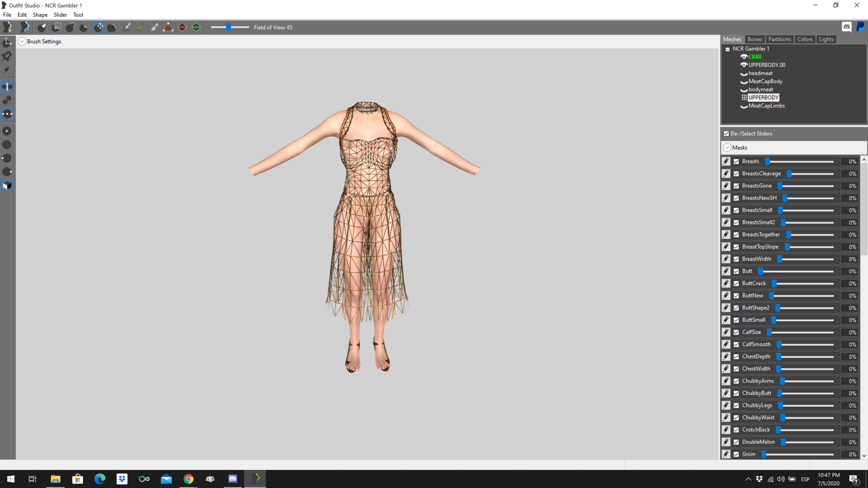The image size is (868, 488).
Task: Uncheck the DoubleMelon slider checkbox
Action: 736,442
